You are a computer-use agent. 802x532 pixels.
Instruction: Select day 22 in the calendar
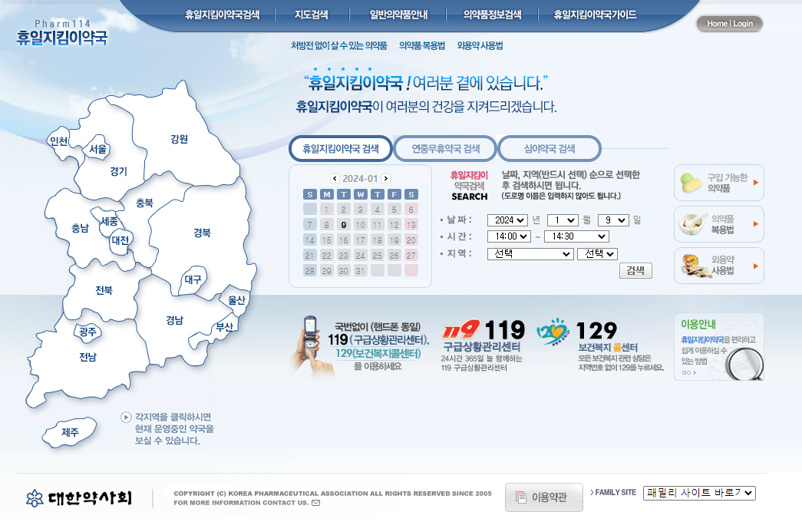(x=326, y=256)
